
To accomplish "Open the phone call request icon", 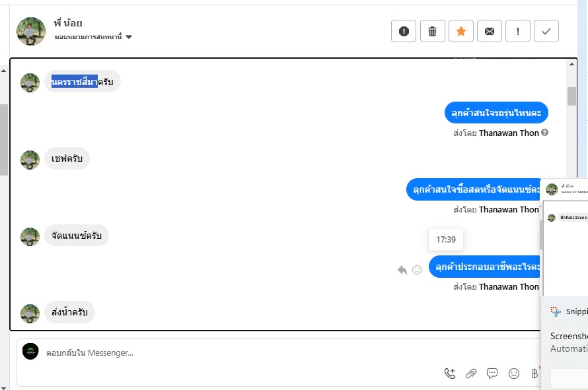I will click(x=450, y=374).
